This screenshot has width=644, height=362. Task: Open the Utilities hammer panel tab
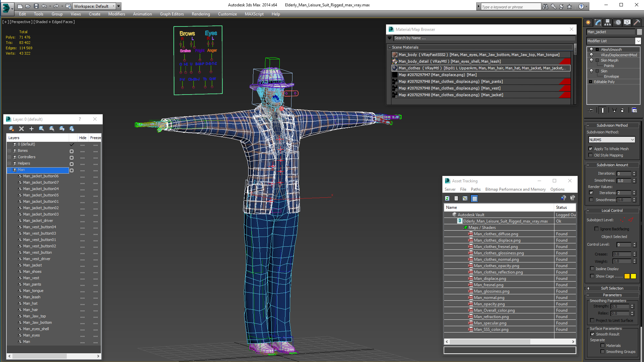pyautogui.click(x=637, y=22)
